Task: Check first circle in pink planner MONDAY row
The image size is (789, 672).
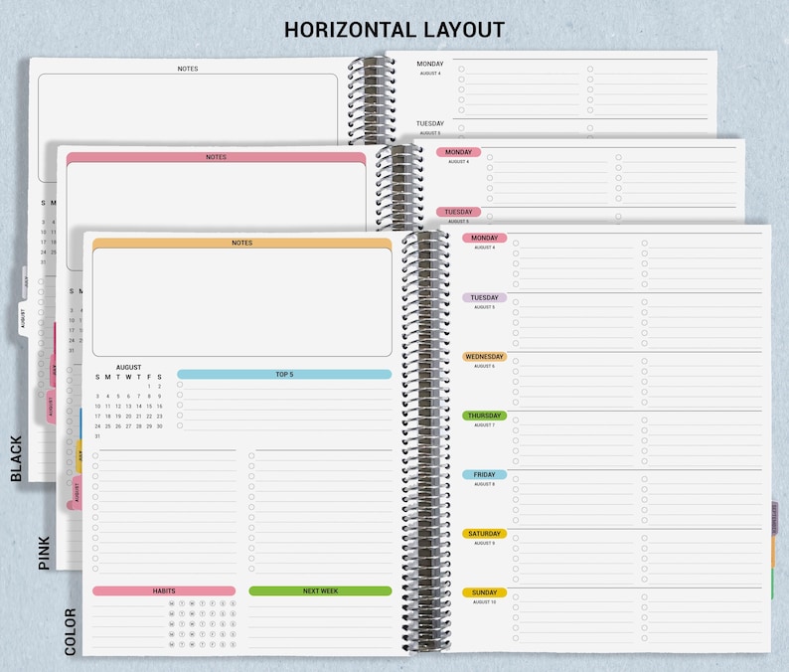Action: coord(490,157)
